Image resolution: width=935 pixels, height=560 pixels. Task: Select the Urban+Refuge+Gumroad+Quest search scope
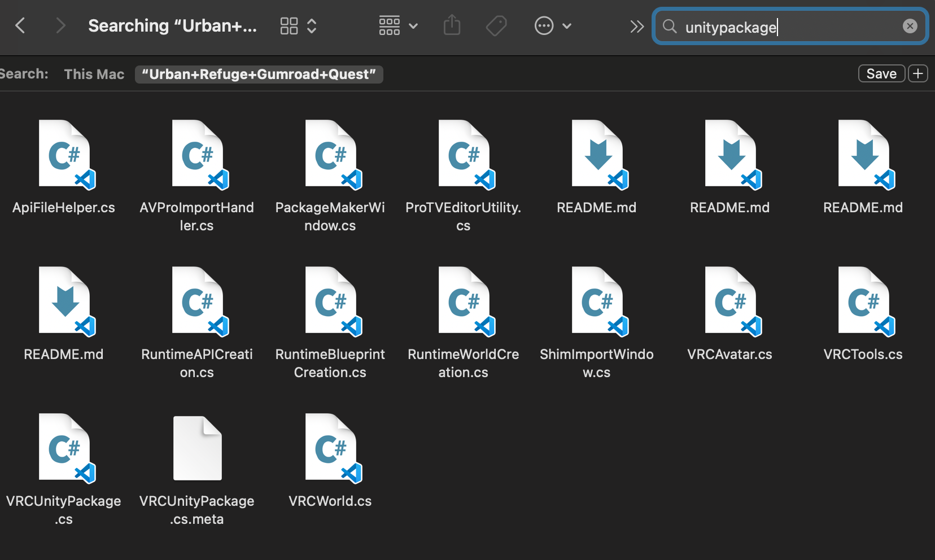click(259, 74)
